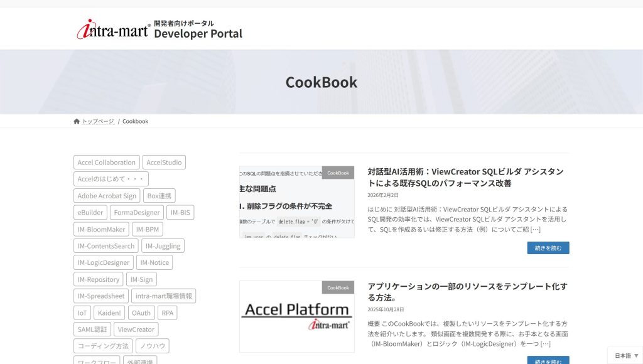
Task: Select the SAML認証 tag
Action: point(92,329)
